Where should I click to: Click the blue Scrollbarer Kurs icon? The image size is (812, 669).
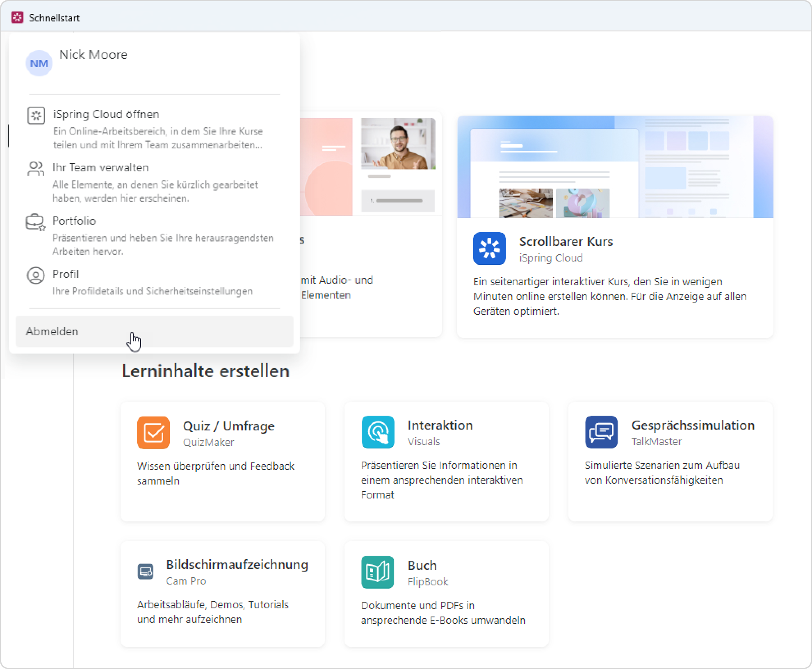pyautogui.click(x=490, y=248)
